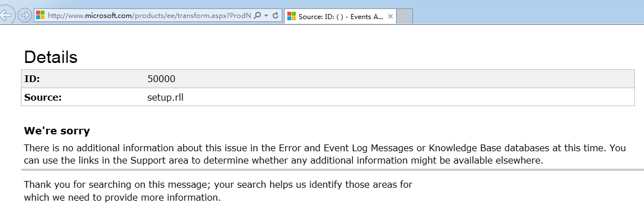Expand the address bar autocomplete dropdown arrow
This screenshot has height=208, width=644.
click(266, 16)
